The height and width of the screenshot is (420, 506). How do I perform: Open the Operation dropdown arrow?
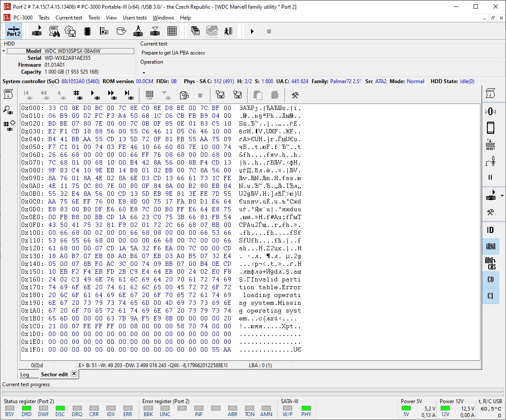(144, 72)
